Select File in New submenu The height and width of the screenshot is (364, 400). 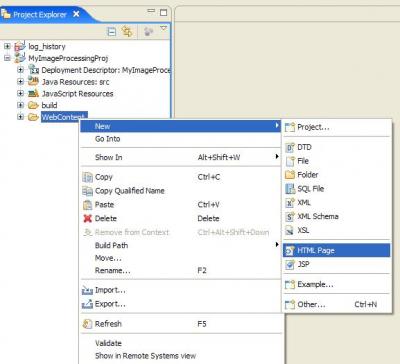click(x=336, y=161)
